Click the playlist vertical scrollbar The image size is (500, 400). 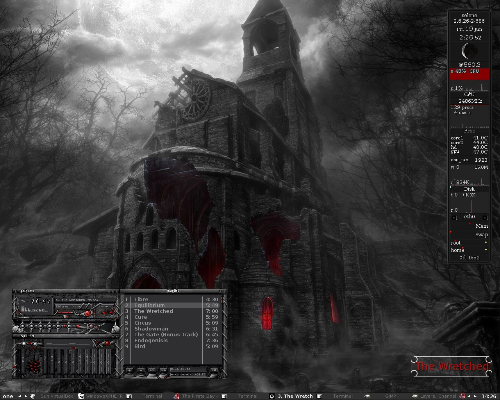click(223, 330)
